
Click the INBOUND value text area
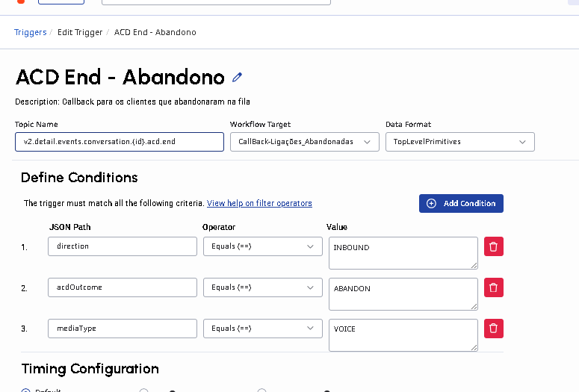tap(403, 252)
